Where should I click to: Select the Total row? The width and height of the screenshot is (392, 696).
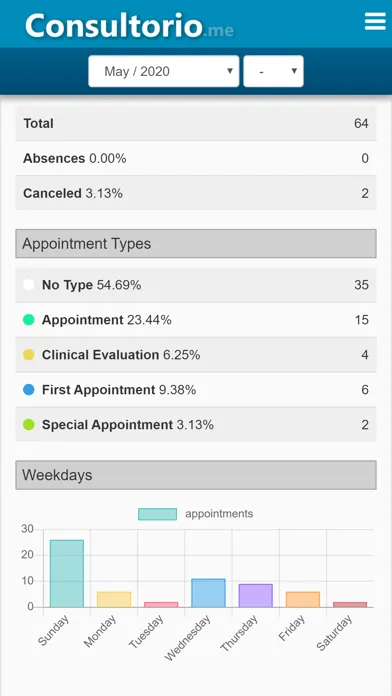pos(196,123)
